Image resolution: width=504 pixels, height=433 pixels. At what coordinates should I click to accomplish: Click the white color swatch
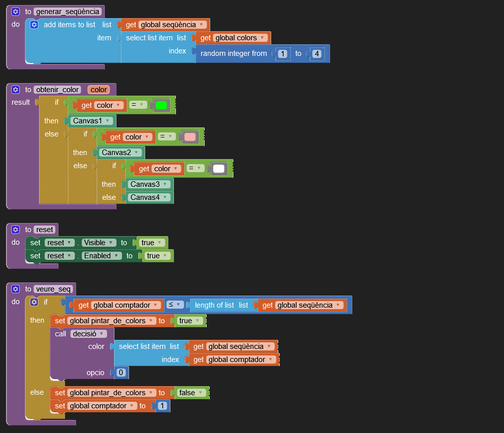[x=219, y=169]
